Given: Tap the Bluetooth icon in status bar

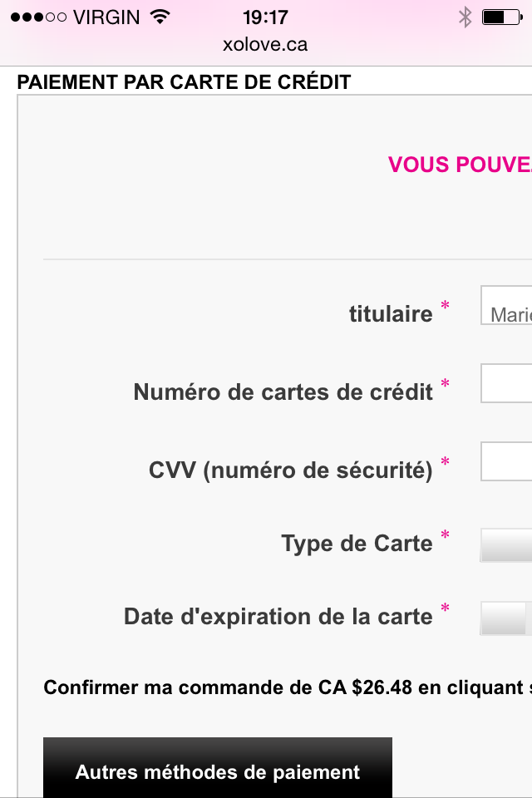Looking at the screenshot, I should click(x=465, y=17).
